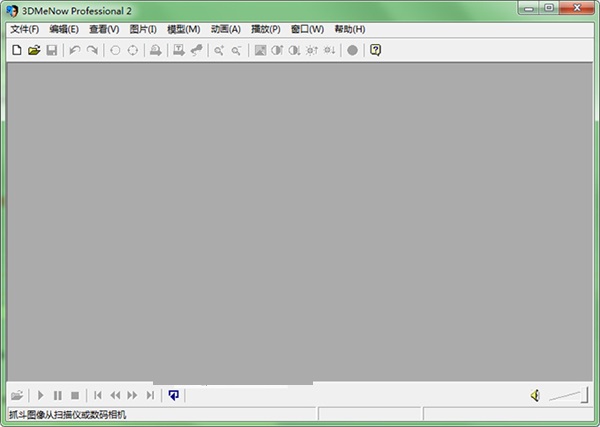Expand the 动画(A) menu
Screen dimensions: 600x427
(226, 29)
